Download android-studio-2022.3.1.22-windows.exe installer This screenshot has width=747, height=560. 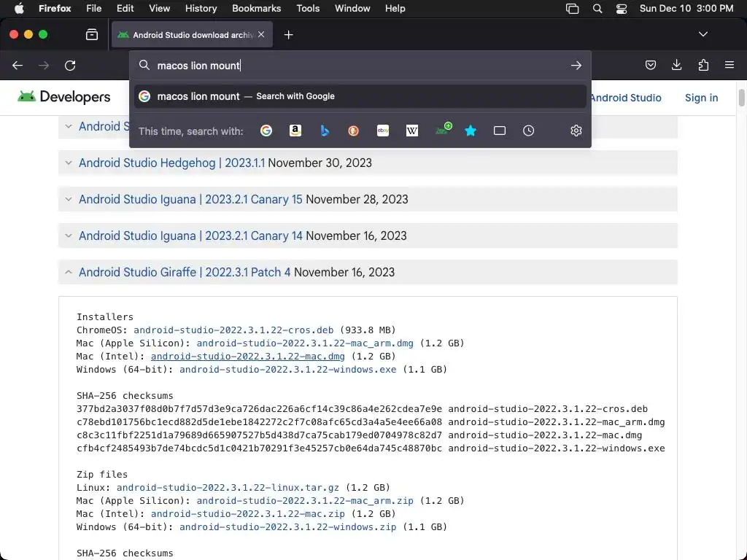(x=287, y=370)
